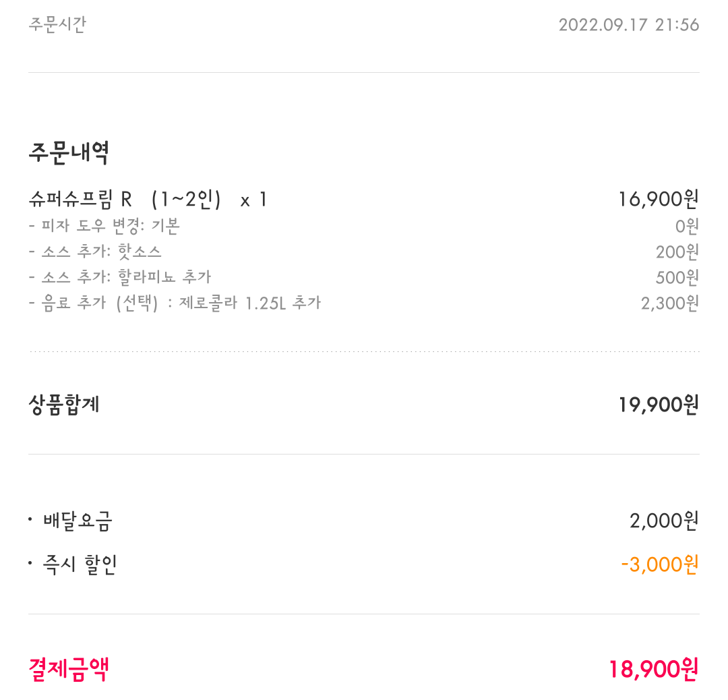Click the 상품합계 label

tap(64, 405)
